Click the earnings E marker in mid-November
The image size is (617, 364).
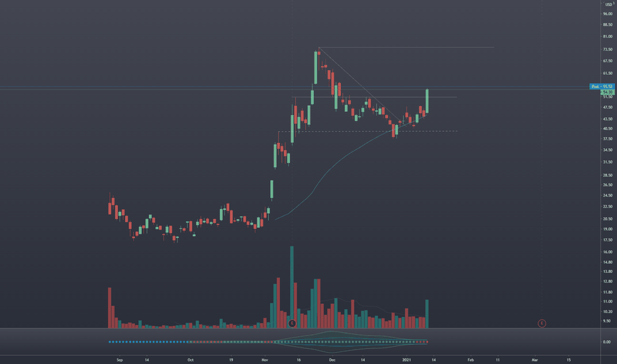click(x=292, y=324)
